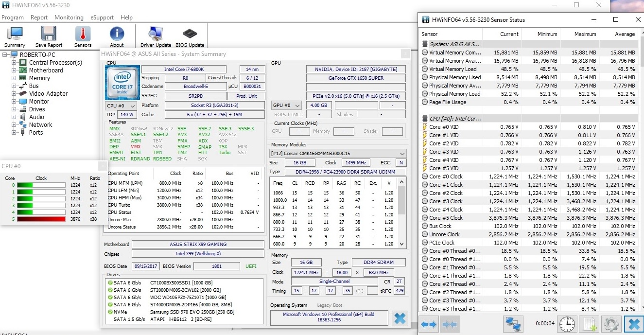The image size is (644, 335).
Task: Open the Monitoring menu
Action: point(69,18)
